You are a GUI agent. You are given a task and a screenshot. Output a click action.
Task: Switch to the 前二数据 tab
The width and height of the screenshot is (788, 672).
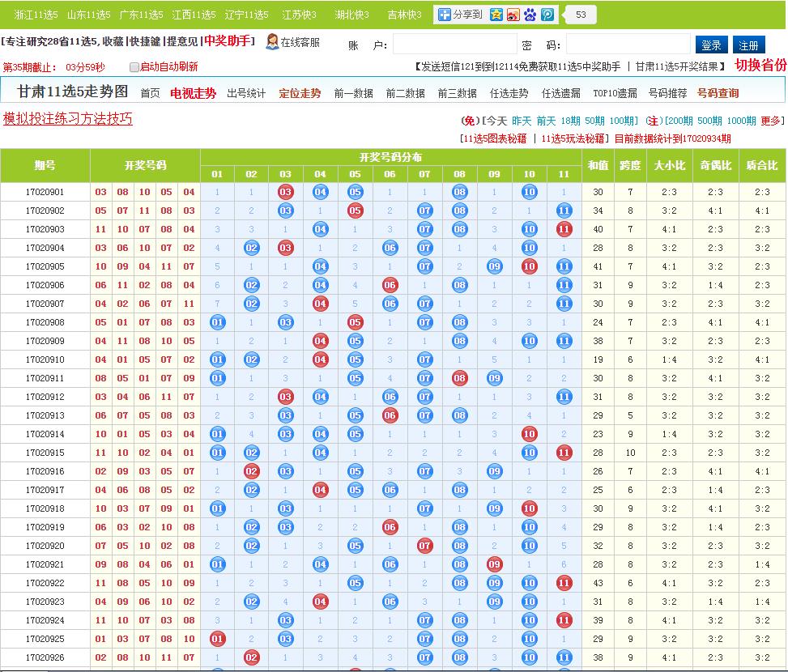(405, 93)
